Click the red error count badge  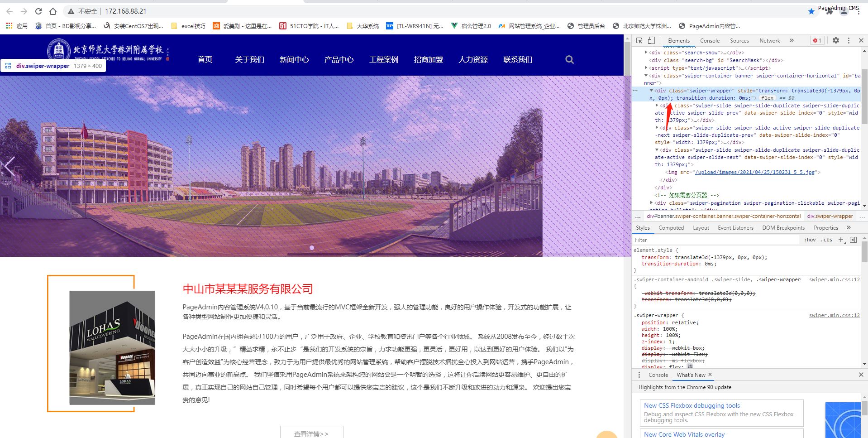pos(817,40)
